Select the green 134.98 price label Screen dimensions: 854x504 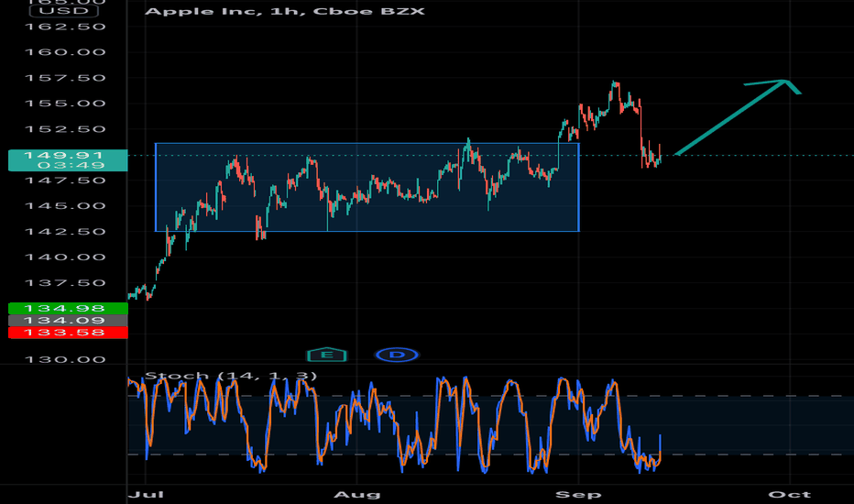click(68, 309)
